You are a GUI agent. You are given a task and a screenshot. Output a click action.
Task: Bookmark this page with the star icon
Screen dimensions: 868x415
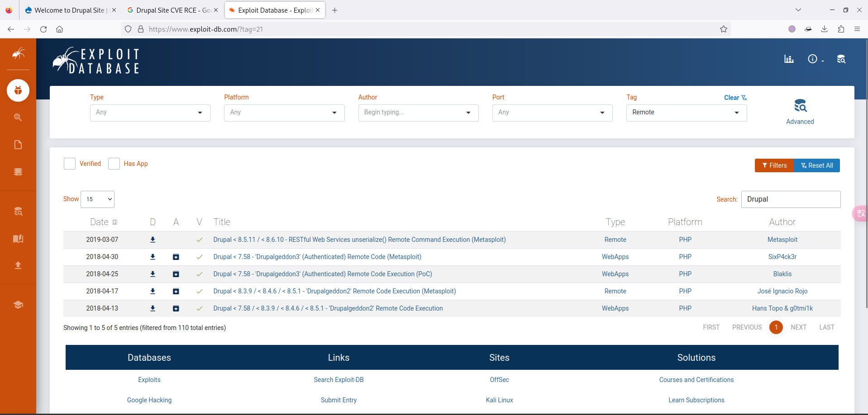tap(724, 29)
